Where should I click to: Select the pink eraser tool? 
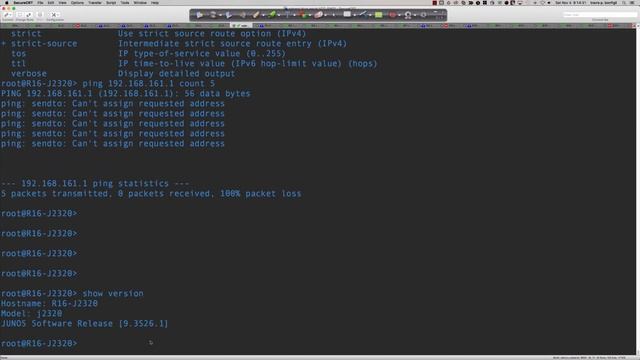coord(318,15)
